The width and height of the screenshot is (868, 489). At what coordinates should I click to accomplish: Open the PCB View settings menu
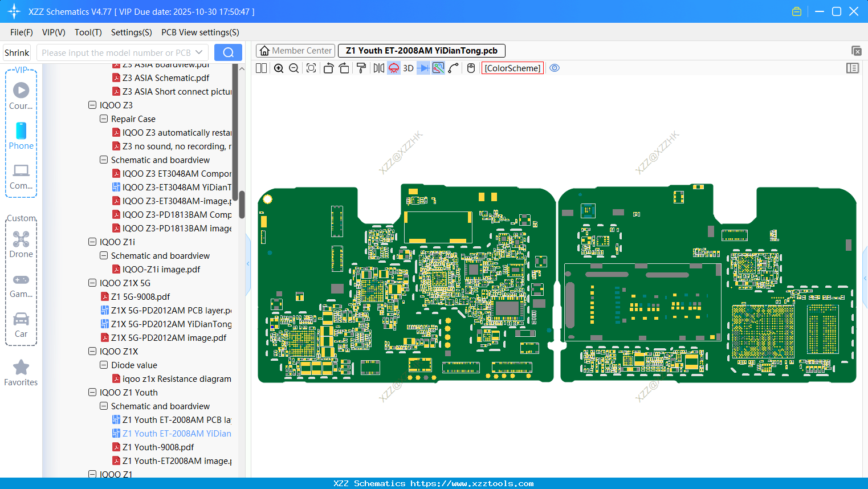click(200, 32)
